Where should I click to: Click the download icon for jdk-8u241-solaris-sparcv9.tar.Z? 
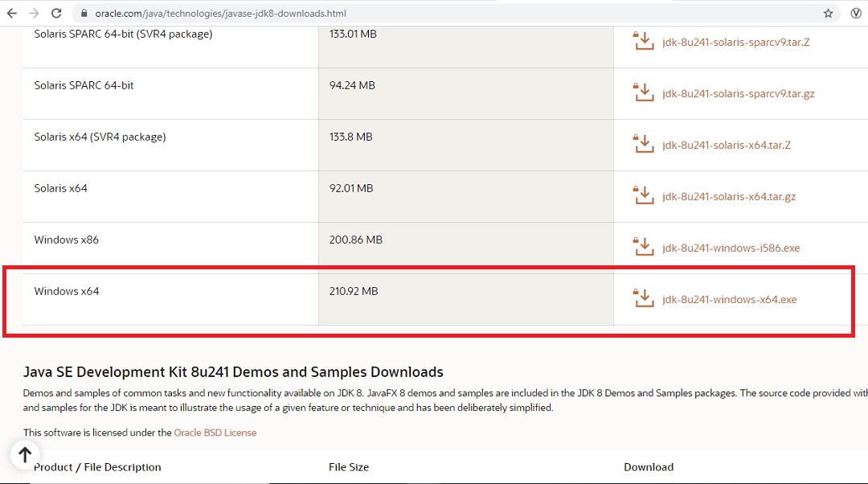(643, 40)
